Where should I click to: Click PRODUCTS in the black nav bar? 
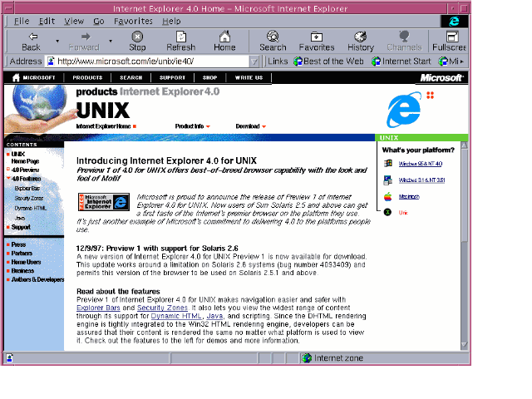(x=87, y=77)
